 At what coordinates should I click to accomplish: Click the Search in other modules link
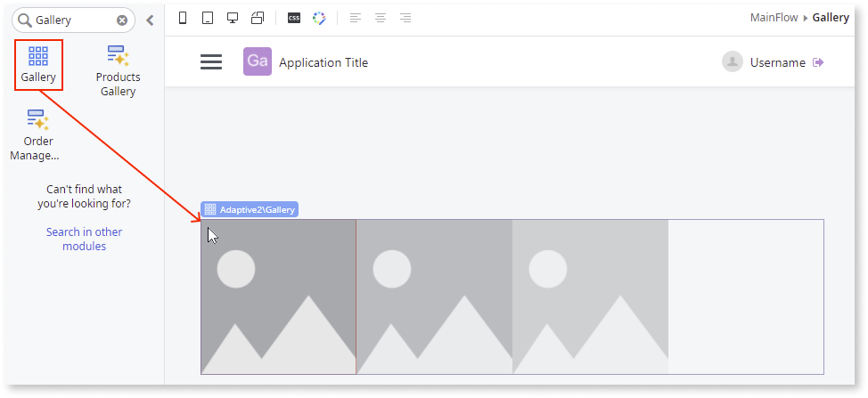85,239
